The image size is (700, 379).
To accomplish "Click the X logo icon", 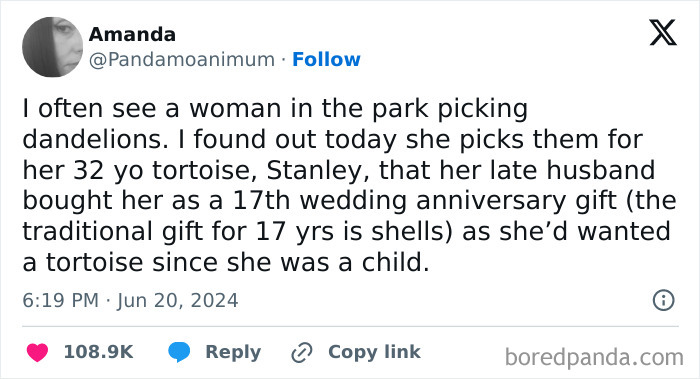I will click(663, 33).
